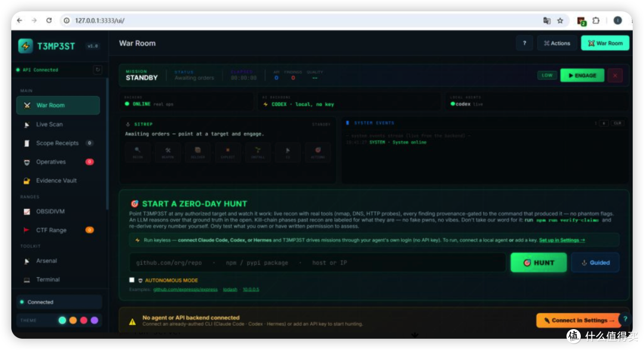Screen dimensions: 644x350
Task: Click the warning triangle in no-agent banner
Action: (x=132, y=321)
